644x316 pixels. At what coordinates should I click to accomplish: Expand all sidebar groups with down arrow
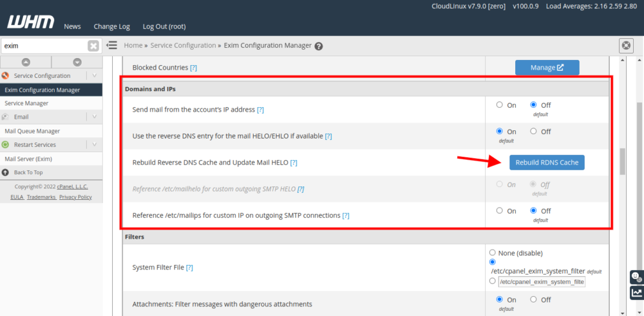click(77, 62)
